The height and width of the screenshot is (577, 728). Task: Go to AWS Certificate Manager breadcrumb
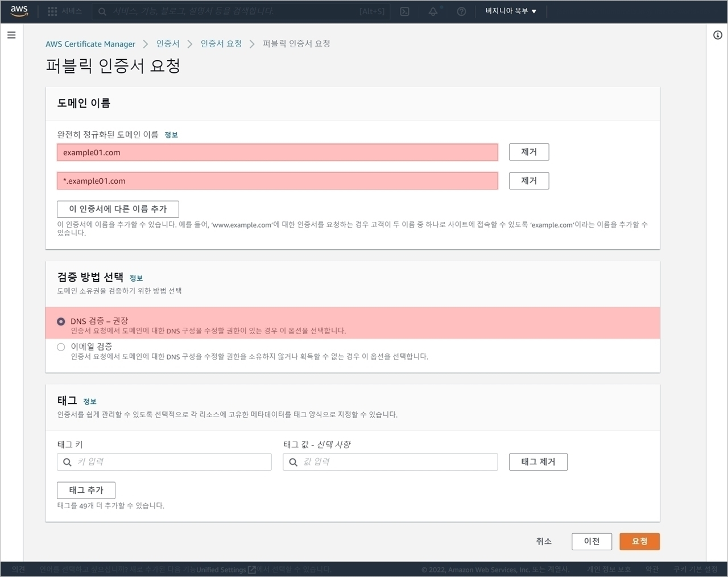[90, 44]
